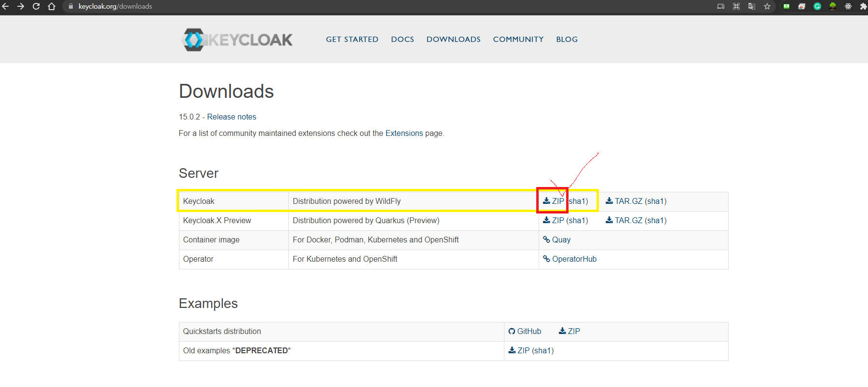
Task: View site info via the padlock icon
Action: coord(71,6)
